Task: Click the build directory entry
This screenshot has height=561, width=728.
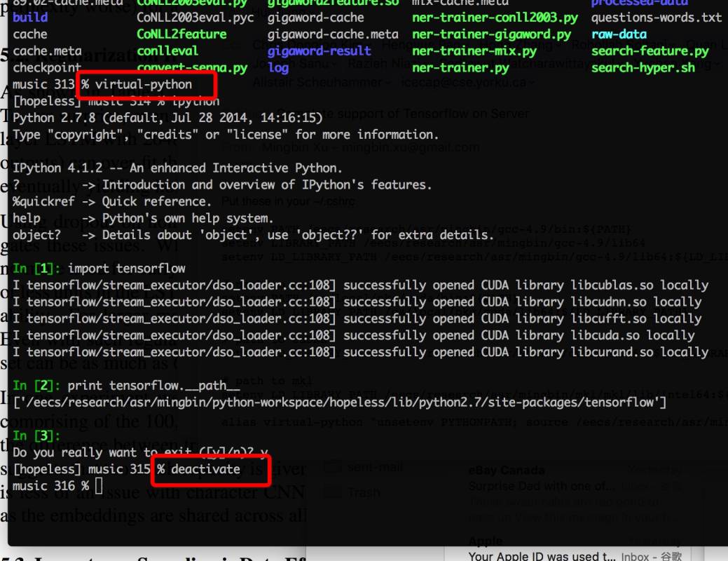Action: point(30,18)
